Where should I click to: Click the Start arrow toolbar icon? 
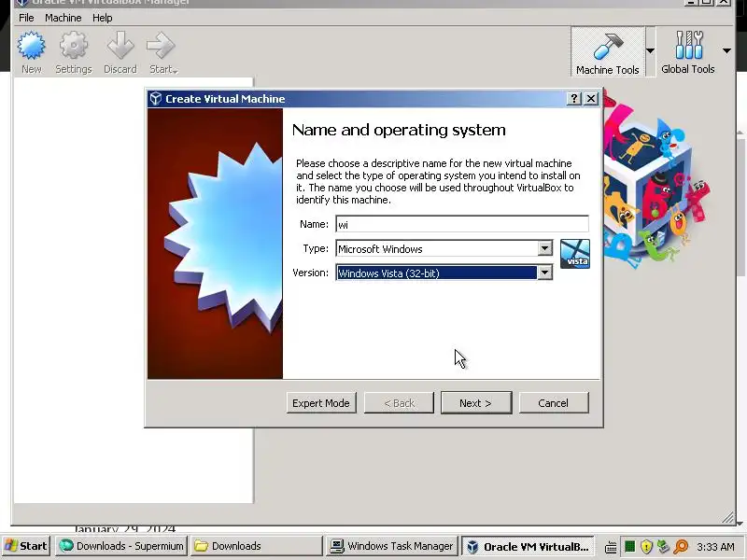(162, 52)
